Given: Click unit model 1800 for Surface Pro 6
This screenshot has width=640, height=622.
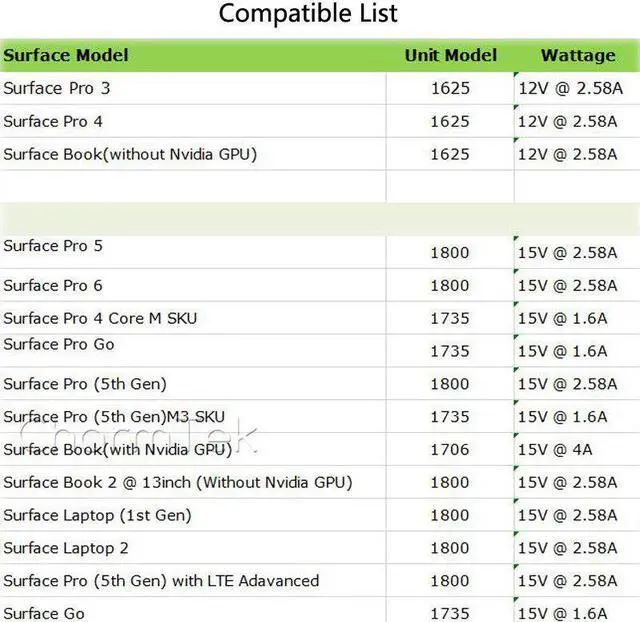Looking at the screenshot, I should [x=450, y=285].
